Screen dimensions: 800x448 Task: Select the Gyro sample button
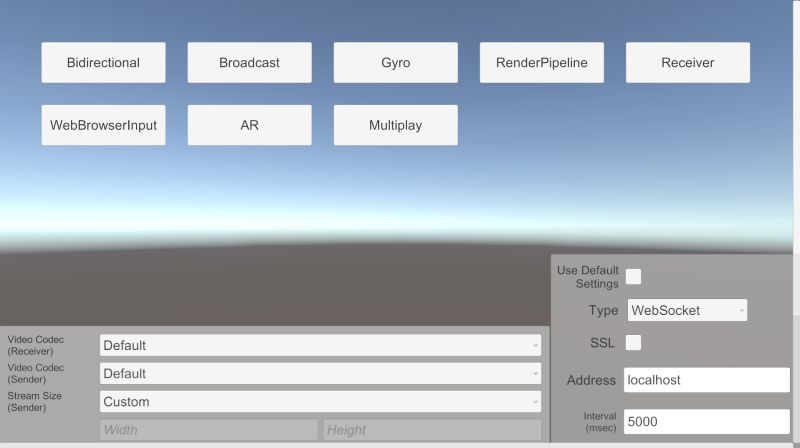pos(395,62)
